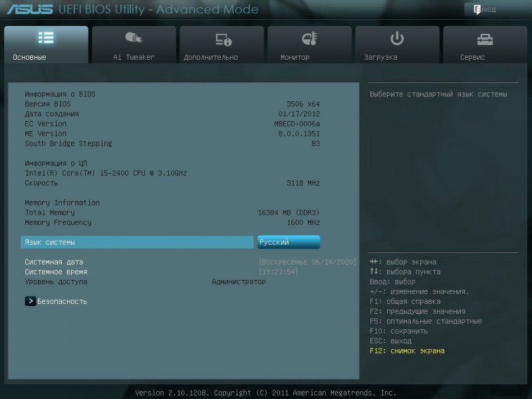
Task: Expand the Безопасность submenu
Action: click(x=62, y=301)
